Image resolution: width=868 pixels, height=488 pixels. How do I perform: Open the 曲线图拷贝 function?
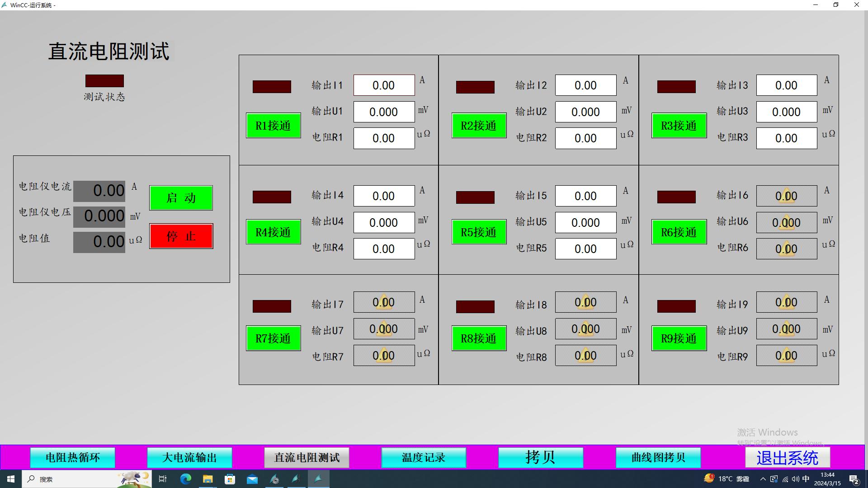tap(658, 458)
